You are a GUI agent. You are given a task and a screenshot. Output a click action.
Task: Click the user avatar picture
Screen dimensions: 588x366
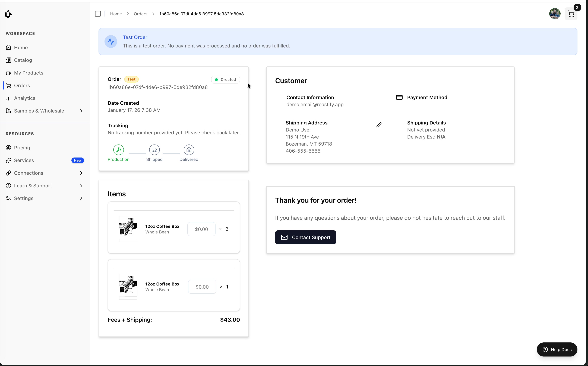pyautogui.click(x=555, y=14)
